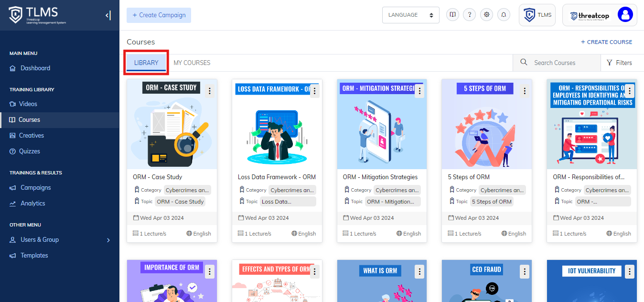
Task: Click 5 Steps of ORM topic tag
Action: pyautogui.click(x=492, y=202)
